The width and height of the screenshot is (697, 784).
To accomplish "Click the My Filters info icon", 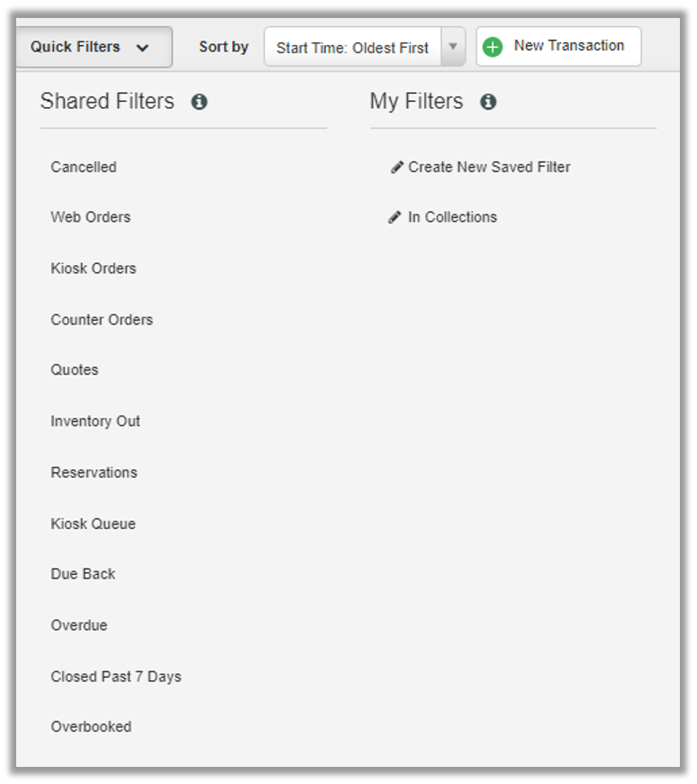I will [488, 102].
